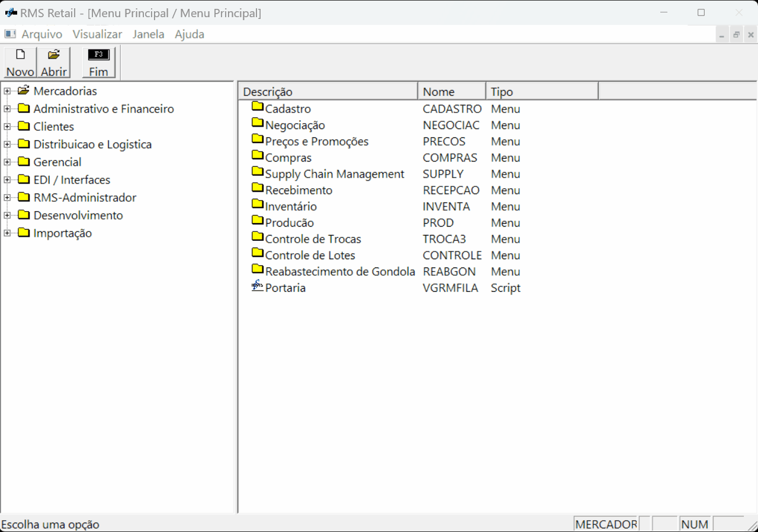Click the folder icon of the Compras row
Screen dimensions: 758x532
tap(257, 155)
